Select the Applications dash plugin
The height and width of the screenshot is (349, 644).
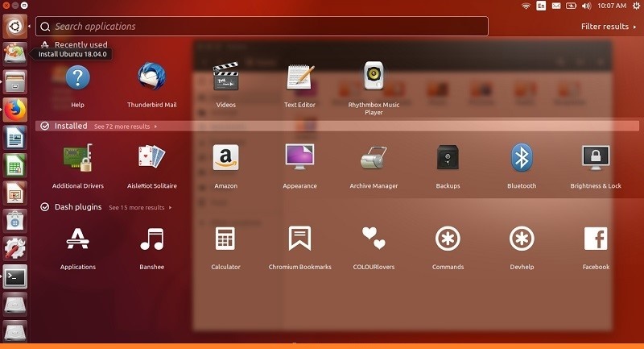(77, 239)
